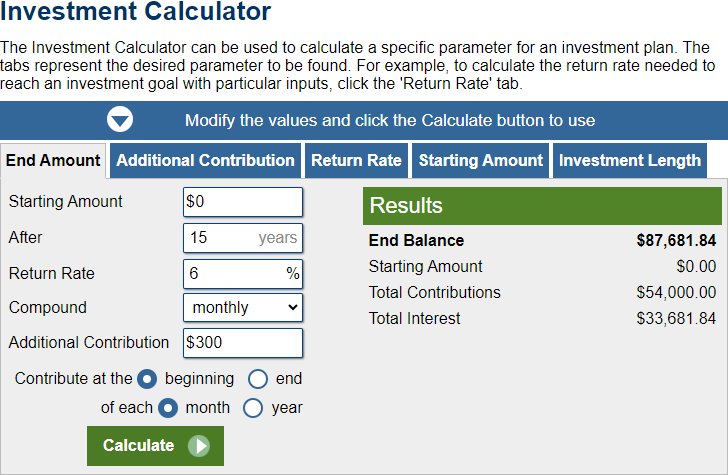The height and width of the screenshot is (475, 728).
Task: Click the End Balance value $87,681.84
Action: click(x=676, y=241)
